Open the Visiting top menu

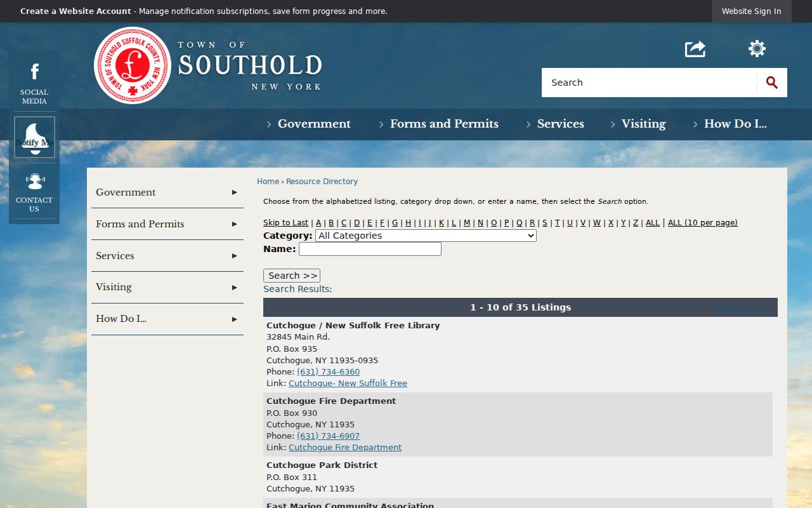click(643, 124)
